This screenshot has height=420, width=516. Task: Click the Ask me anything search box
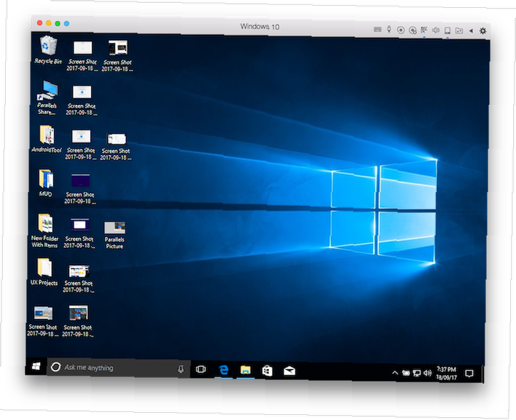click(x=119, y=368)
